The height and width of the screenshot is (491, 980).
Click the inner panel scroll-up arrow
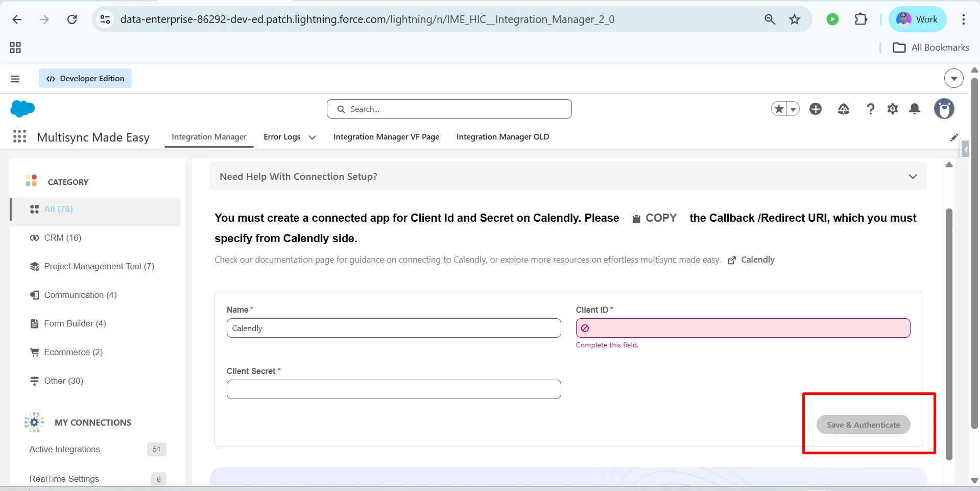(949, 165)
